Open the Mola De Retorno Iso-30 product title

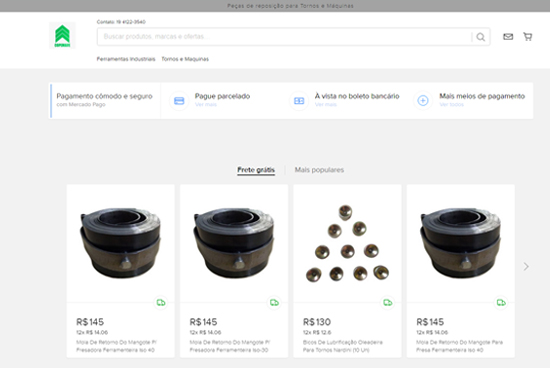230,346
